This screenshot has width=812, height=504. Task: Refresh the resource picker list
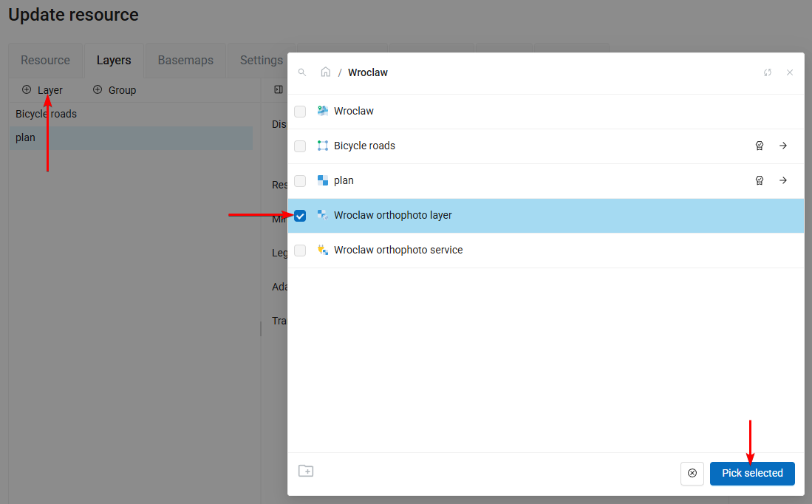pyautogui.click(x=768, y=72)
